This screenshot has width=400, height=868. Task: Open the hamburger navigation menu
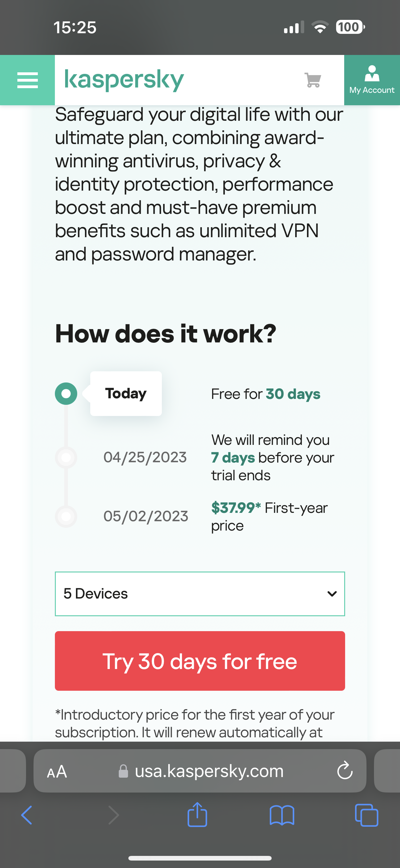[x=27, y=80]
